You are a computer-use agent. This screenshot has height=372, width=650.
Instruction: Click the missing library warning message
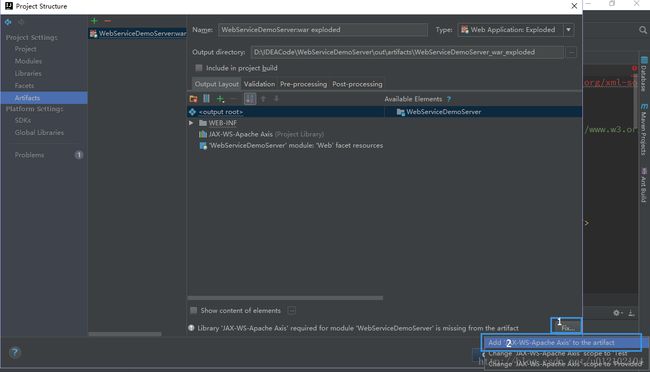coord(358,328)
